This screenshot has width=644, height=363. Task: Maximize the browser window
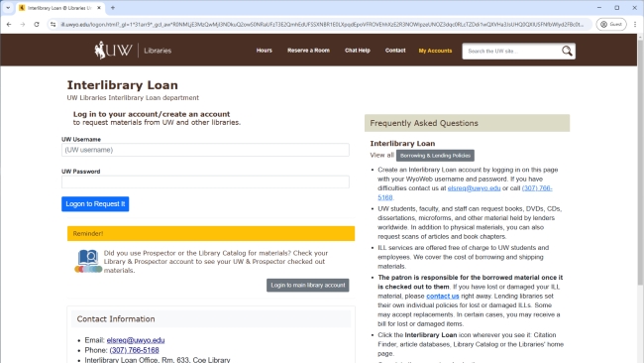tap(617, 7)
